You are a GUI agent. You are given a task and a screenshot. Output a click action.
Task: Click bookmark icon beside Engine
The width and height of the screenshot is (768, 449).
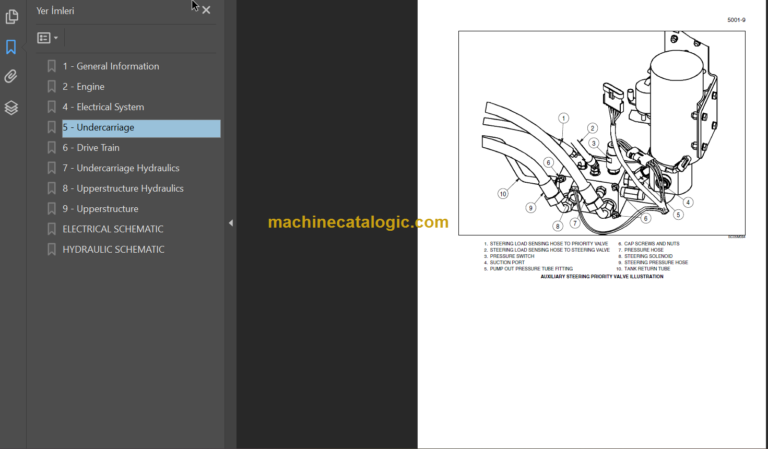click(51, 87)
